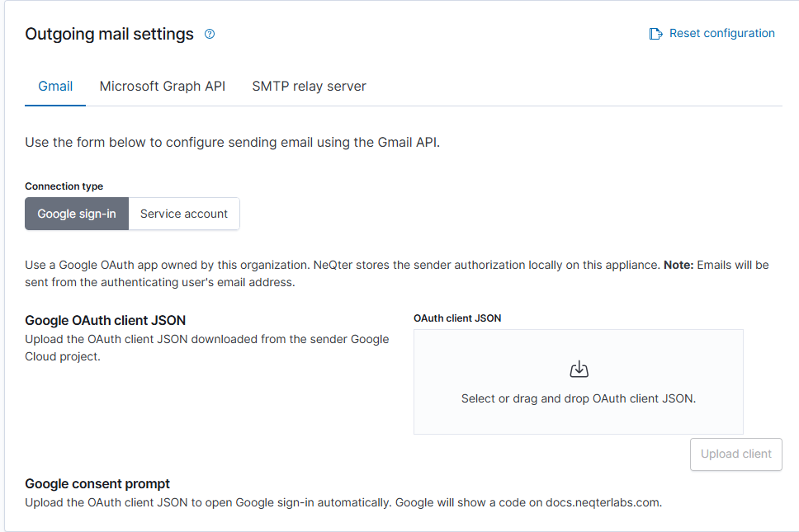Viewport: 799px width, 532px height.
Task: Click the 'Upload the OAuth client JSON downloaded' description
Action: click(x=207, y=348)
